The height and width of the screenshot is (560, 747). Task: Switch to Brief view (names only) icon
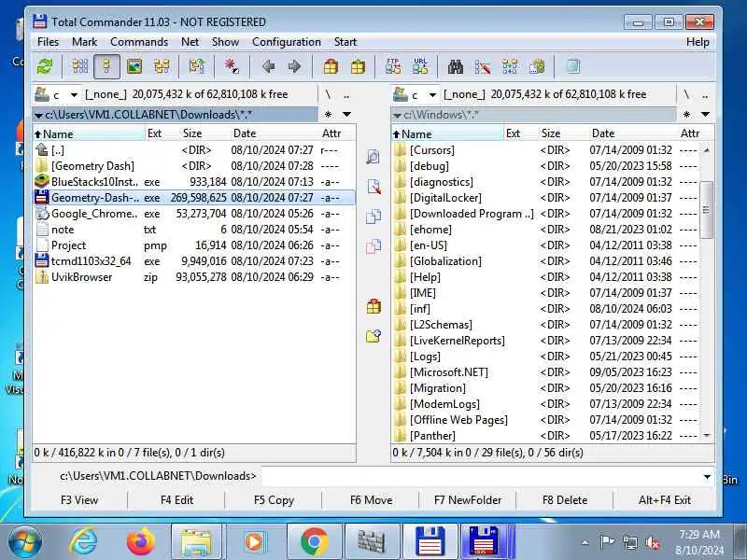pos(80,66)
